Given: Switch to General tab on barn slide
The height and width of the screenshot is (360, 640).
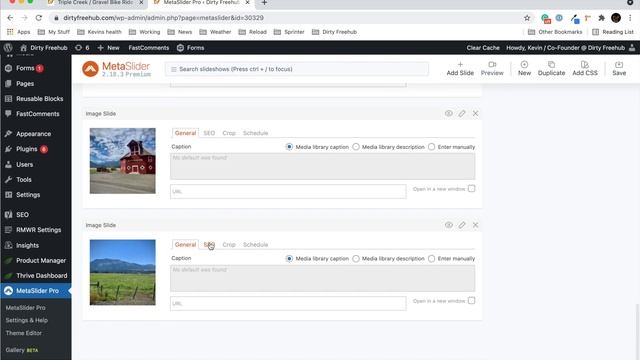Looking at the screenshot, I should click(x=185, y=133).
